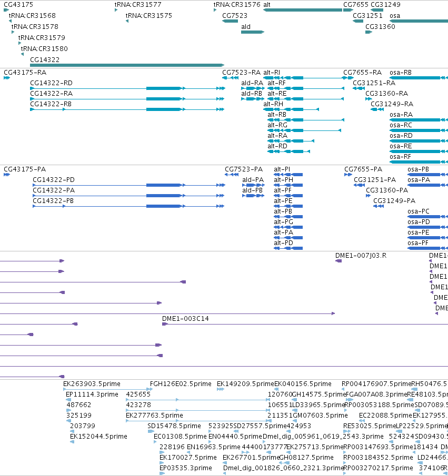Viewport: 448px width, 476px height.
Task: Click the CG7523-RA transcript label
Action: [241, 73]
